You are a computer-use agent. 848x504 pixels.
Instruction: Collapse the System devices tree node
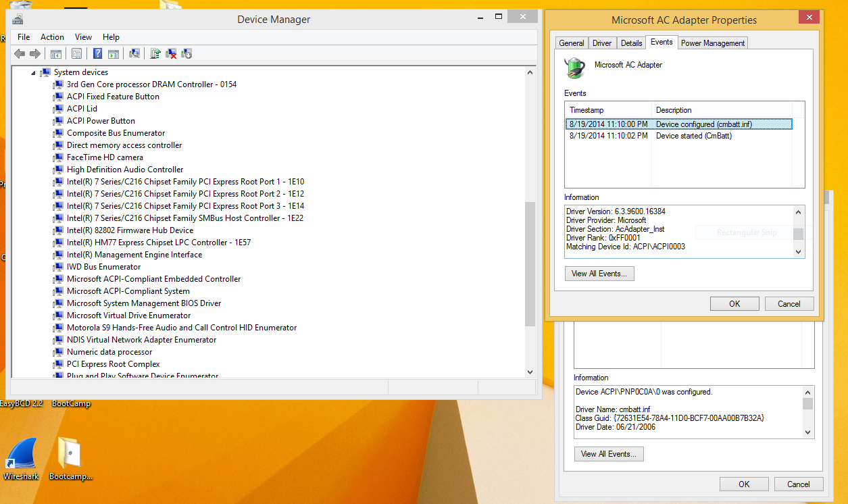[33, 72]
